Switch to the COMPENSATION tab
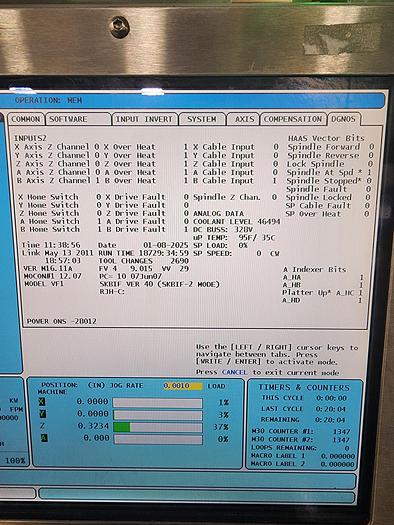 tap(293, 119)
